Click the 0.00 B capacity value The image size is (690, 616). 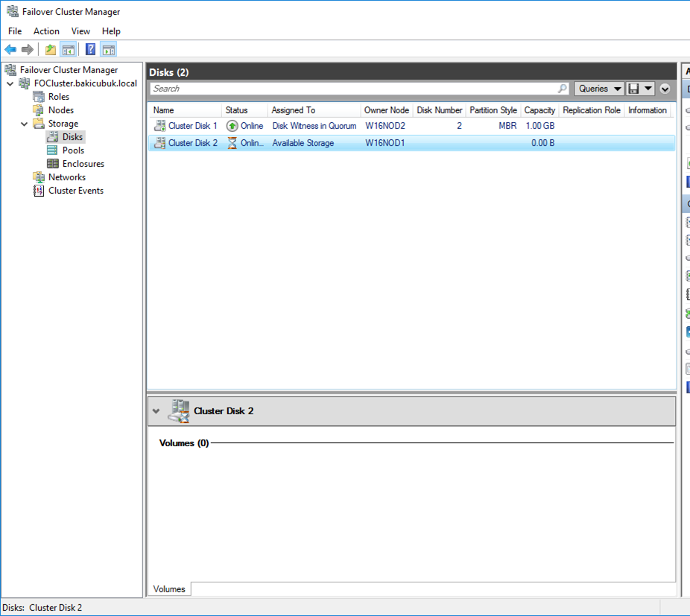[x=542, y=143]
